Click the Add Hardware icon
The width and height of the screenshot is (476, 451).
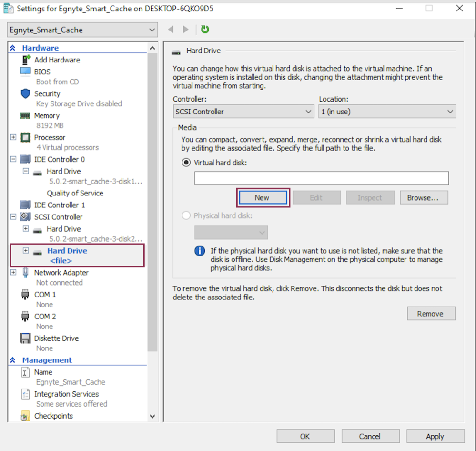pyautogui.click(x=26, y=60)
